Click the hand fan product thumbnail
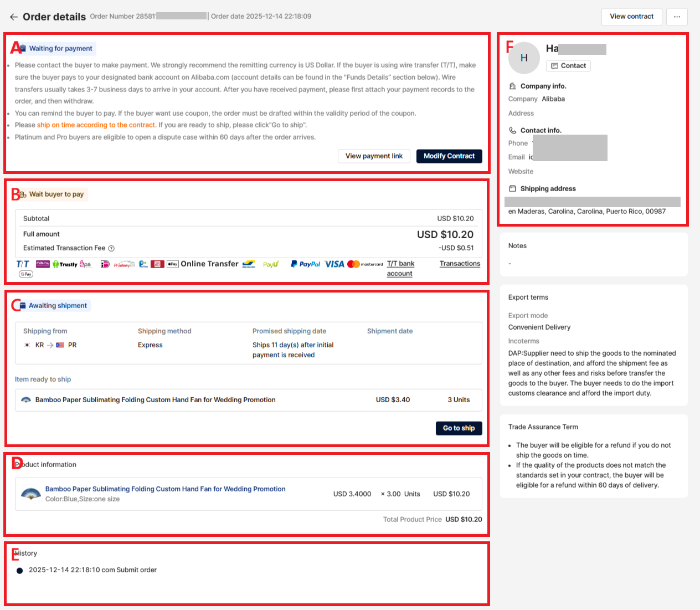Image resolution: width=700 pixels, height=610 pixels. (30, 494)
